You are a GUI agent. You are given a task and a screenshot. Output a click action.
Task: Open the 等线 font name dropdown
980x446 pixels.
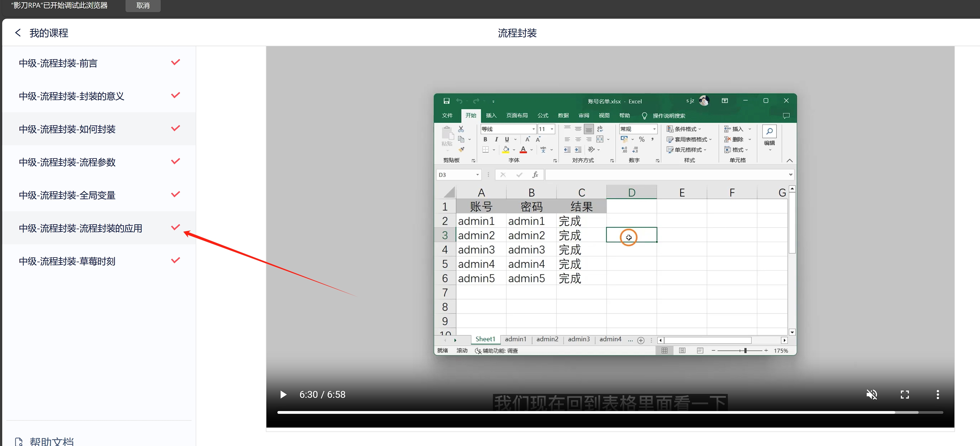pos(533,129)
